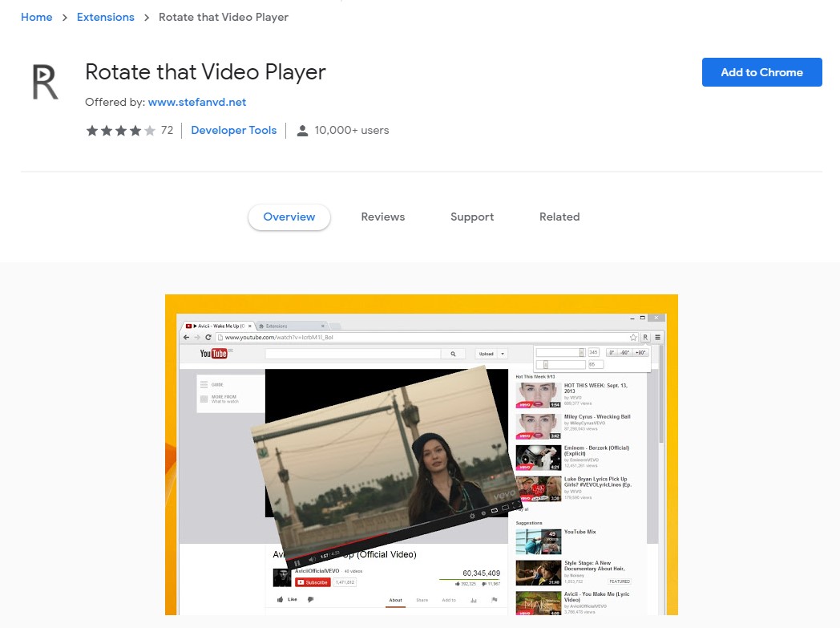Click the 'Rotate that Video Player' breadcrumb text
This screenshot has width=840, height=628.
tap(224, 17)
